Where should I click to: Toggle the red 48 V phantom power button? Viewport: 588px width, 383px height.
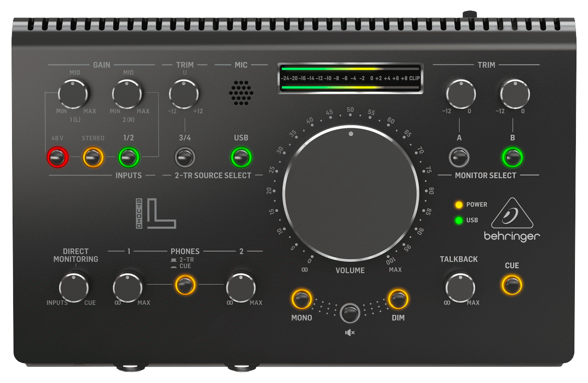tap(58, 157)
